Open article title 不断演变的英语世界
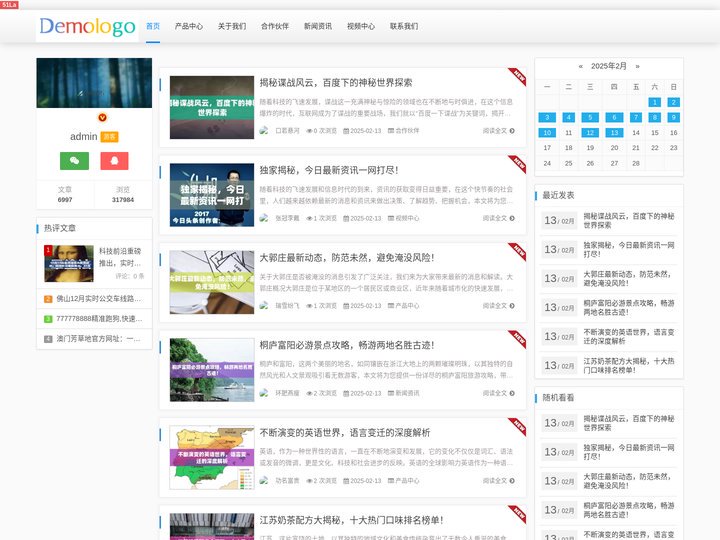Image resolution: width=720 pixels, height=540 pixels. (345, 433)
